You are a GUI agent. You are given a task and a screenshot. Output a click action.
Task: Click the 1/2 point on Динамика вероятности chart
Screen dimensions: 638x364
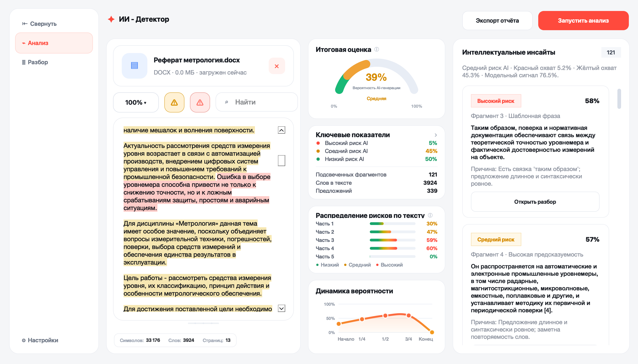pyautogui.click(x=385, y=316)
